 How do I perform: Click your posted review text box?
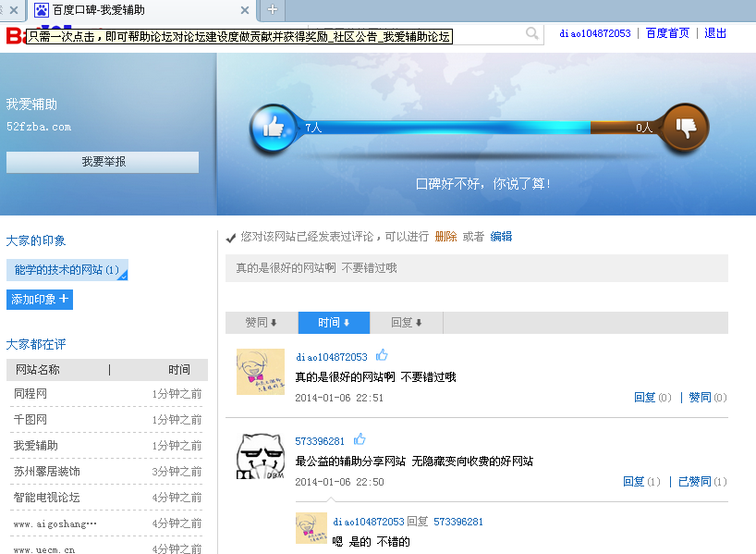(477, 268)
